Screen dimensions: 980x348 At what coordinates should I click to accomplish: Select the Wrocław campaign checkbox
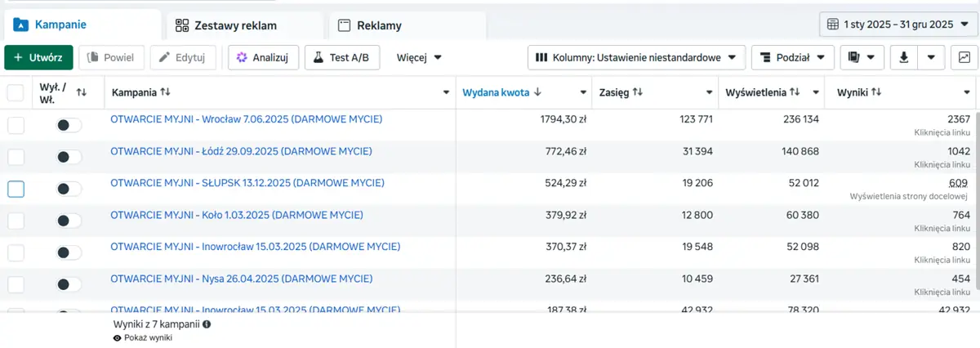(x=16, y=125)
